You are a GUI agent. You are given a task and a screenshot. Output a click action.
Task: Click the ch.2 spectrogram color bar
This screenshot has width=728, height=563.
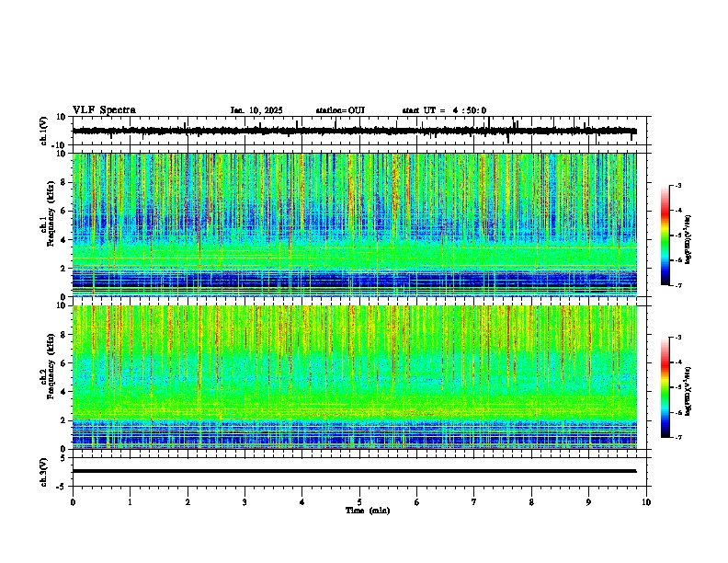tap(665, 387)
